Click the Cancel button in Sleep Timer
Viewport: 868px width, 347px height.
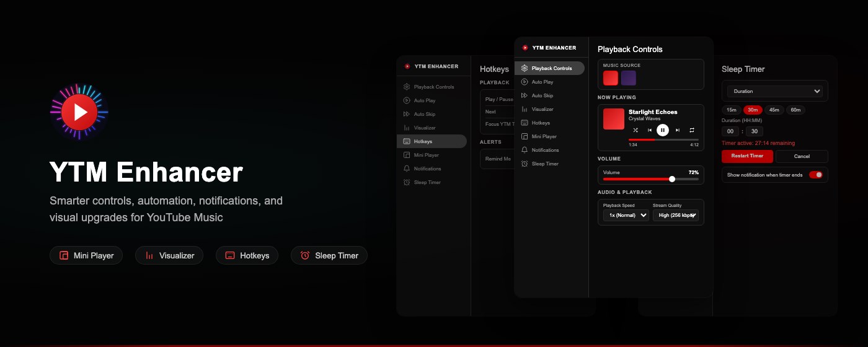(802, 156)
